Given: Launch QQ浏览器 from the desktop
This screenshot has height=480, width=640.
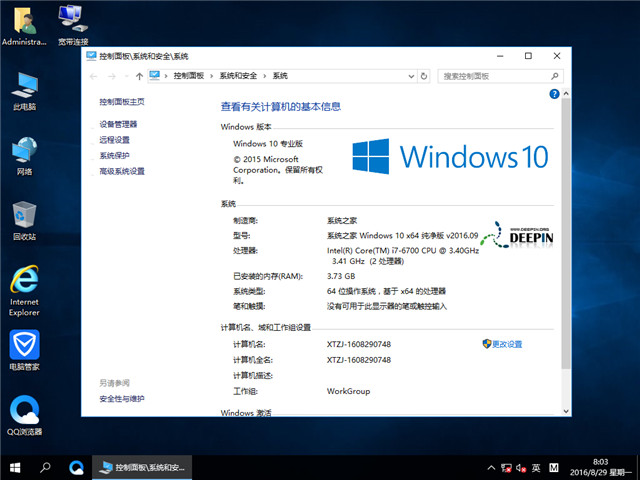Looking at the screenshot, I should coord(24,412).
